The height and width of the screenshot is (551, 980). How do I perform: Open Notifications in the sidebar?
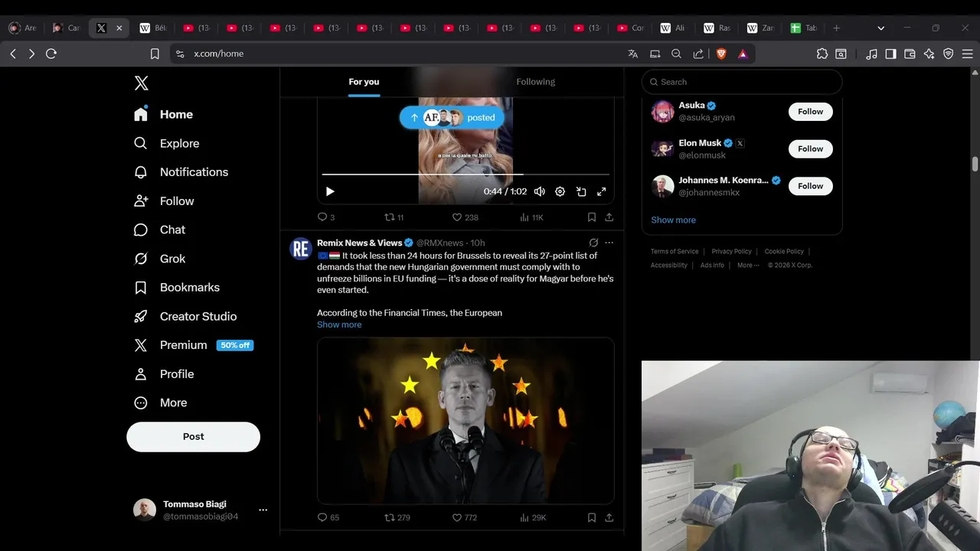(x=181, y=172)
